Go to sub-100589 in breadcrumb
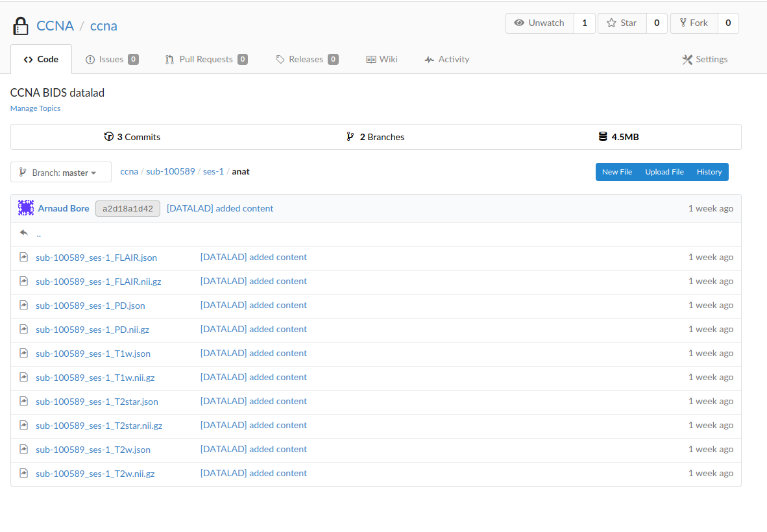This screenshot has width=767, height=532. coord(170,172)
